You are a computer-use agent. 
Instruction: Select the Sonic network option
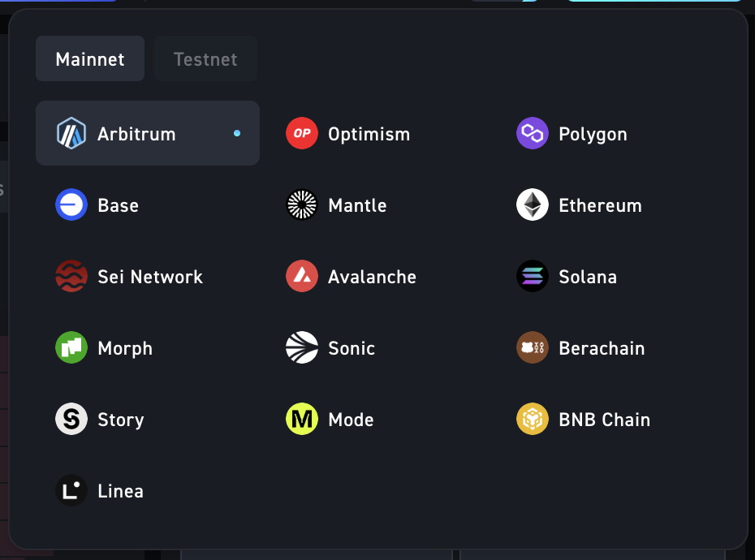click(352, 348)
